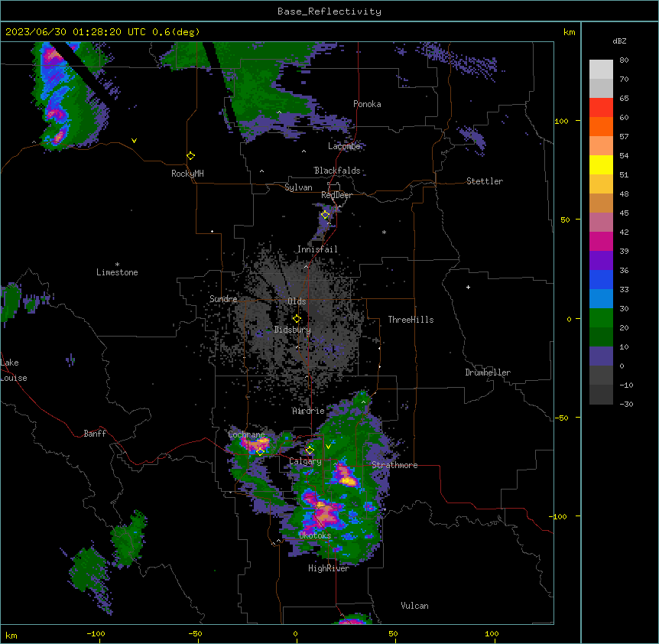Select the Strathmore label

(394, 465)
